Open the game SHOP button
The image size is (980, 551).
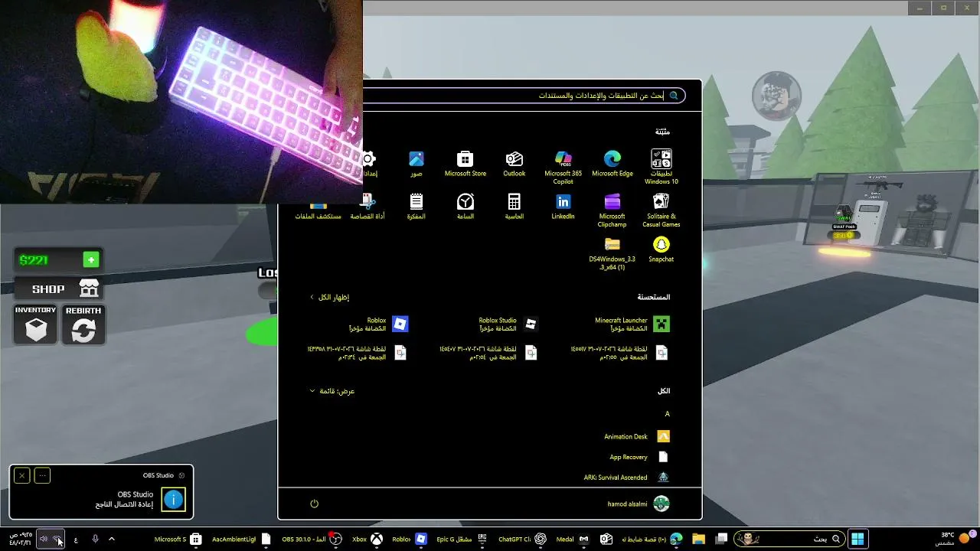click(58, 289)
